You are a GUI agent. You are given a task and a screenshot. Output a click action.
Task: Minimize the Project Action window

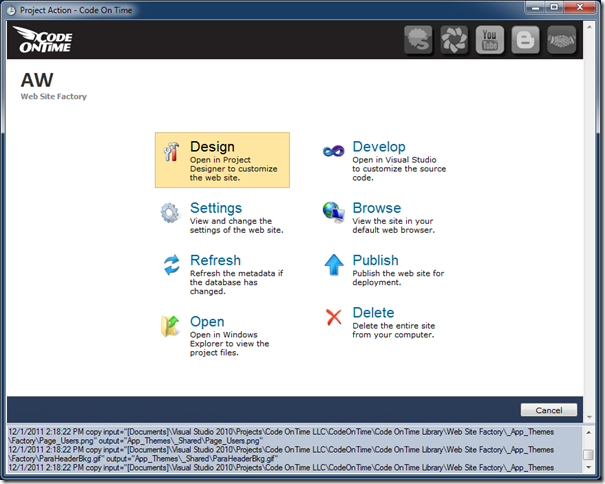(x=535, y=7)
